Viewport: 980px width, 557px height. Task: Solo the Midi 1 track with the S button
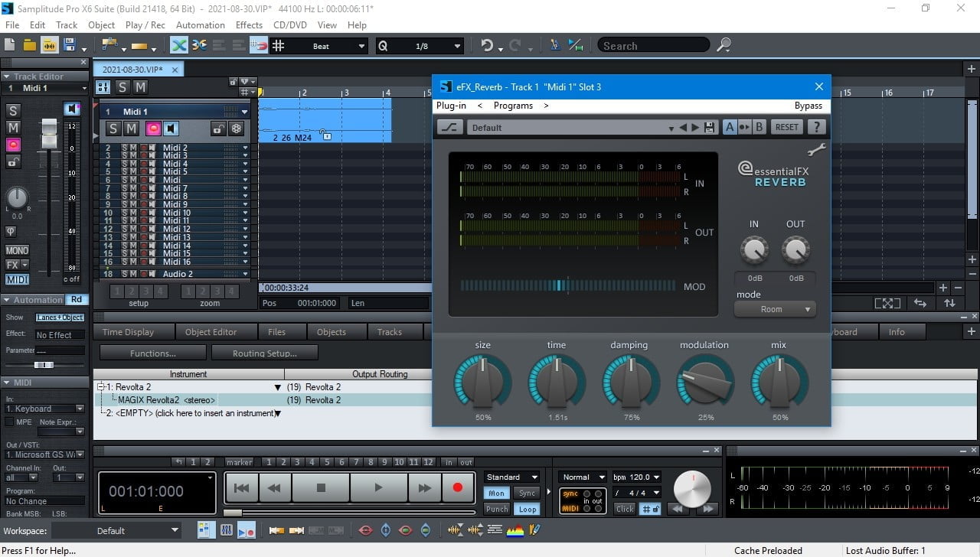pyautogui.click(x=113, y=129)
